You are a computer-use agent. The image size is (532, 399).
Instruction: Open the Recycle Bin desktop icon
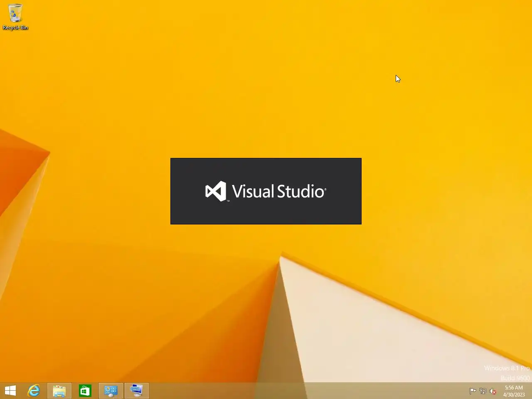15,17
